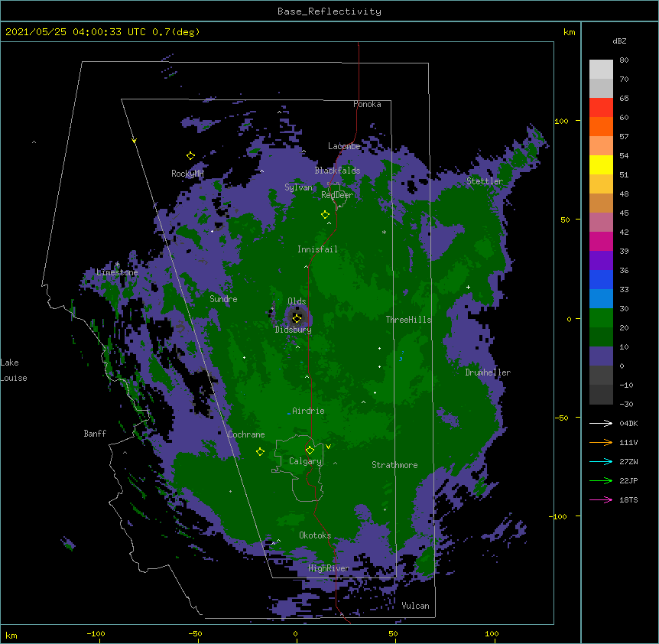Click the Lacombe city label
The width and height of the screenshot is (659, 644).
click(344, 146)
